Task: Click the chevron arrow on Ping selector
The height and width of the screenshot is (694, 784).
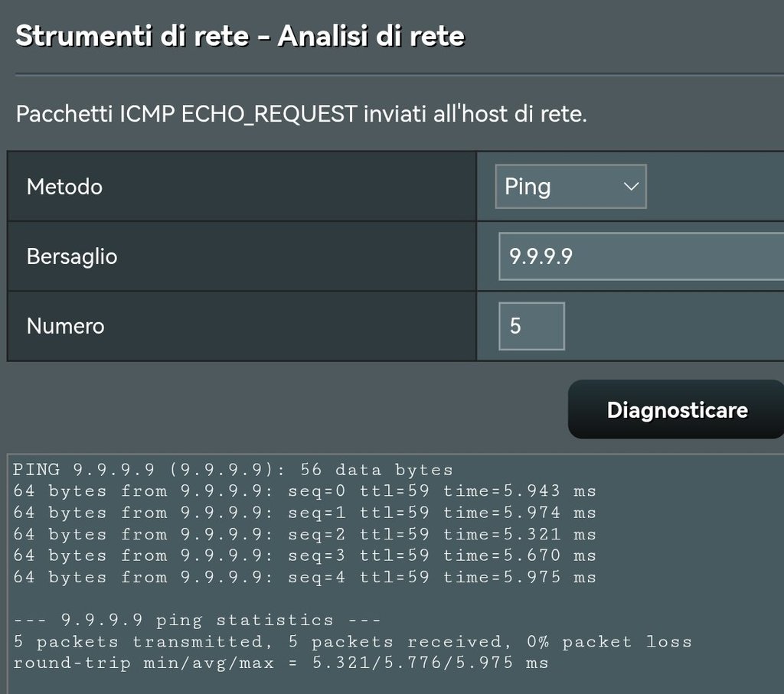Action: (x=631, y=187)
